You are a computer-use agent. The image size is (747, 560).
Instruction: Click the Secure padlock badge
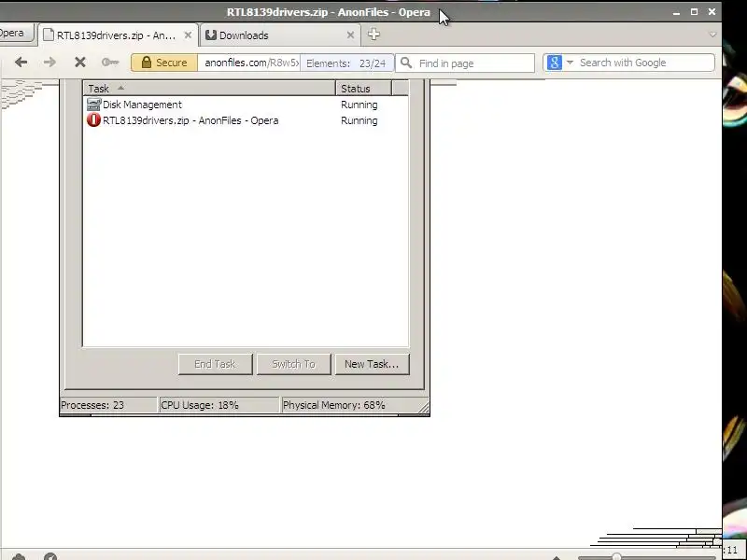point(164,63)
